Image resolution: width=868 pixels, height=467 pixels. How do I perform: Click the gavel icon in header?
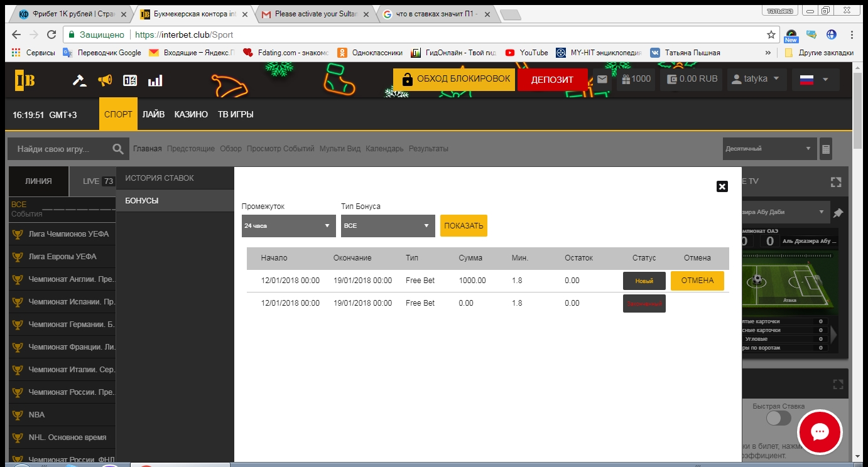pos(79,80)
